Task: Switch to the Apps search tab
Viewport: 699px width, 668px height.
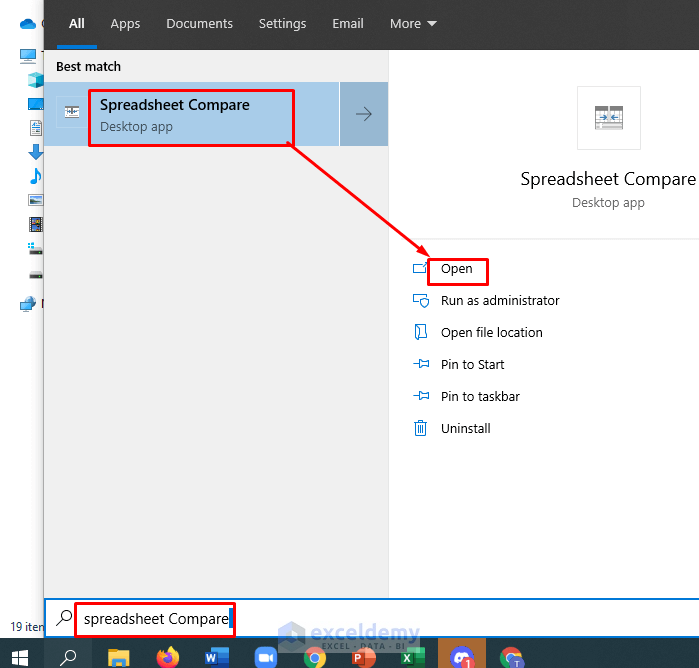Action: pos(125,24)
